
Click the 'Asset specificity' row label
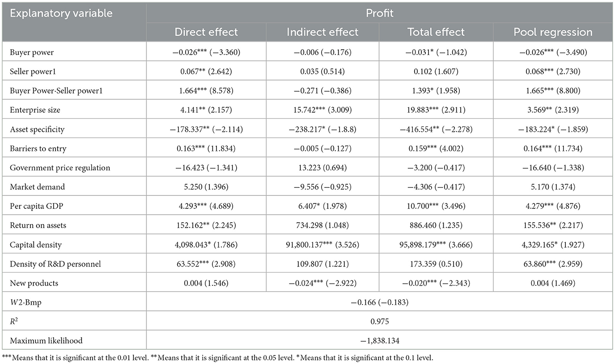pyautogui.click(x=37, y=129)
